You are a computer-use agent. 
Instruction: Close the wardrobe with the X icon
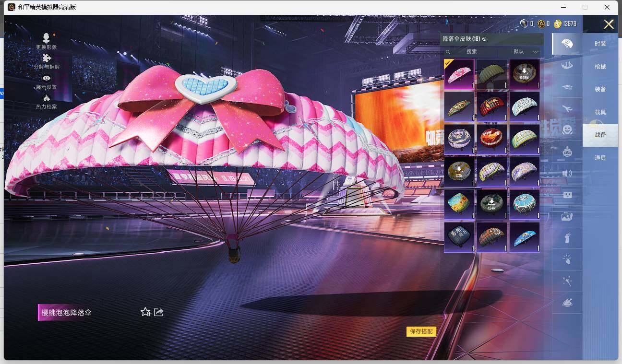[609, 24]
